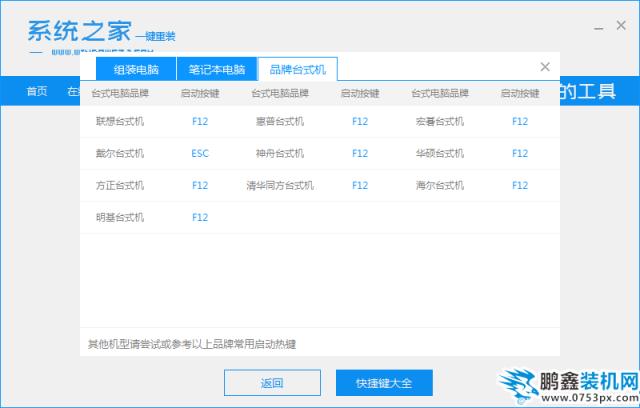Select the 宏碁台式机 brand cell

tap(440, 121)
